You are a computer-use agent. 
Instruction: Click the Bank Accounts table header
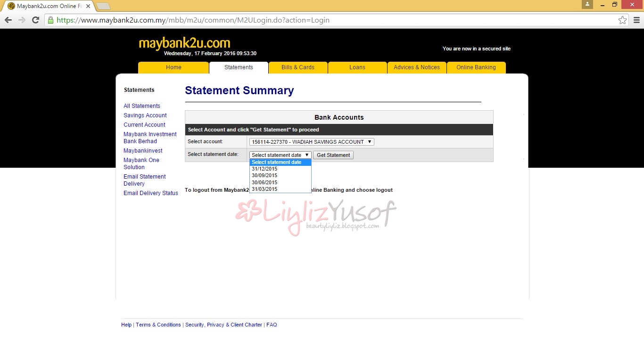point(339,117)
